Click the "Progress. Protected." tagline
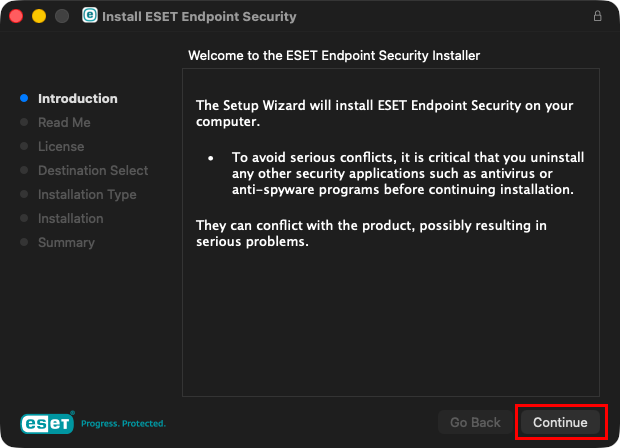620x448 pixels. click(123, 423)
